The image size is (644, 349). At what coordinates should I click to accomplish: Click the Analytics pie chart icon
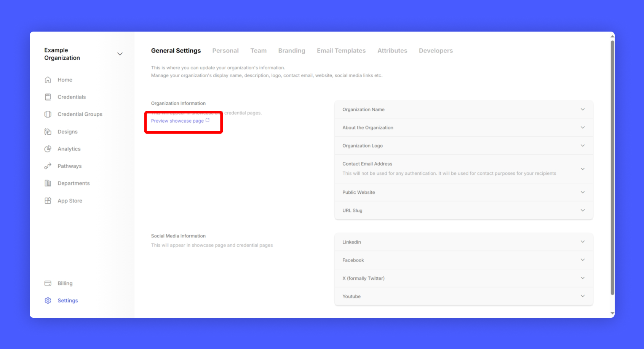(x=48, y=149)
